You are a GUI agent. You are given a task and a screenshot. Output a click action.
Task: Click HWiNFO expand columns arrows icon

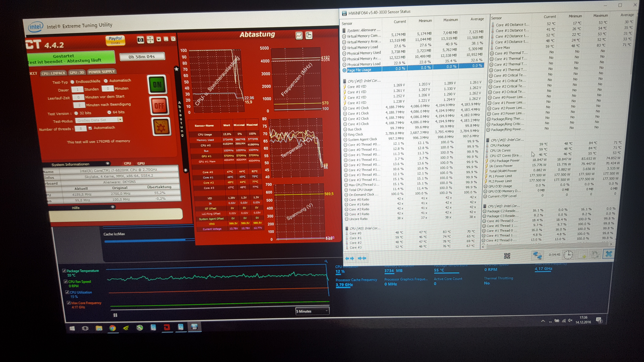pos(350,258)
